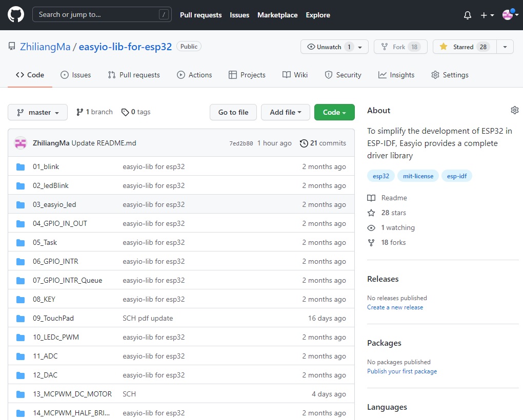Viewport: 523px width, 420px height.
Task: Open commit hash 7ed2b80
Action: point(241,143)
